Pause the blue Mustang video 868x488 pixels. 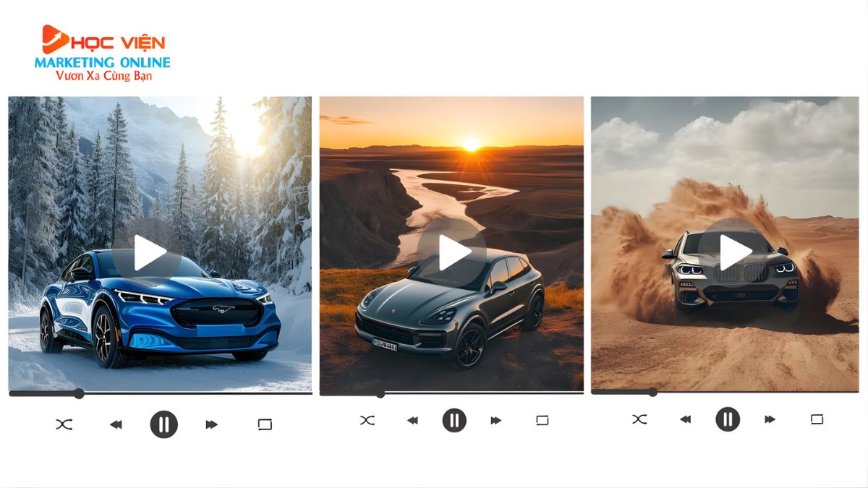point(164,424)
